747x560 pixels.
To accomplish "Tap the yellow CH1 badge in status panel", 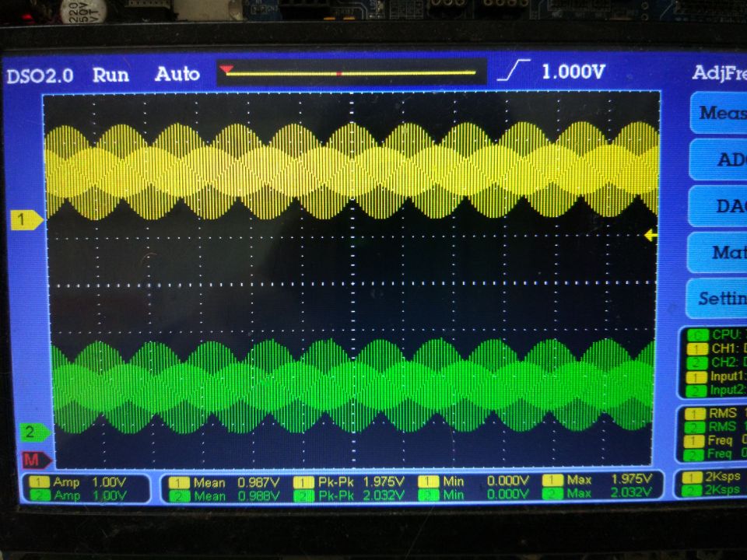I will tap(697, 349).
